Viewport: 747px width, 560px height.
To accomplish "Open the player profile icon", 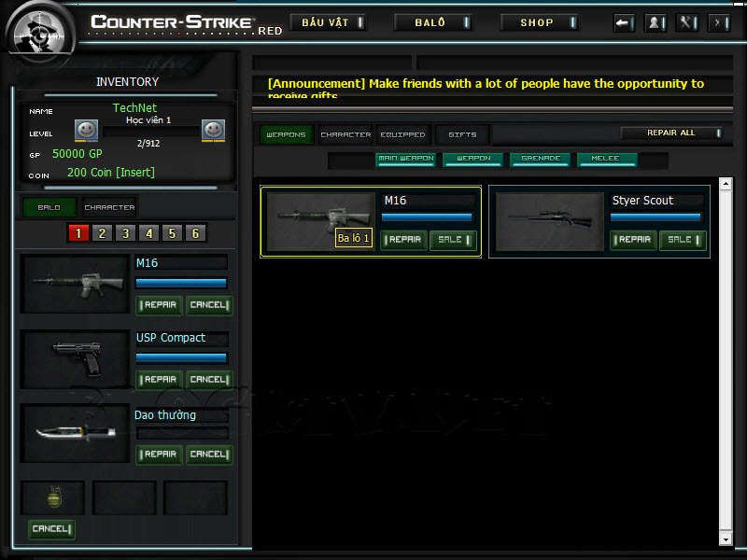I will pos(655,22).
